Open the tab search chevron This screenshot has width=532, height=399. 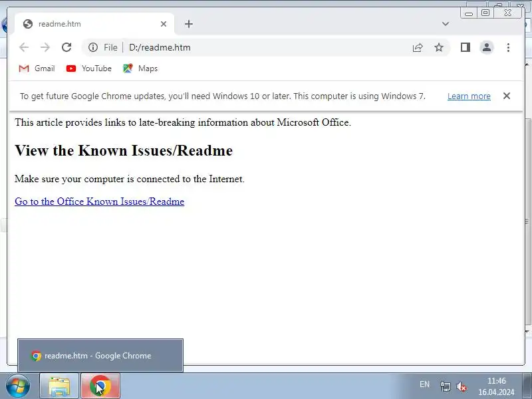446,24
